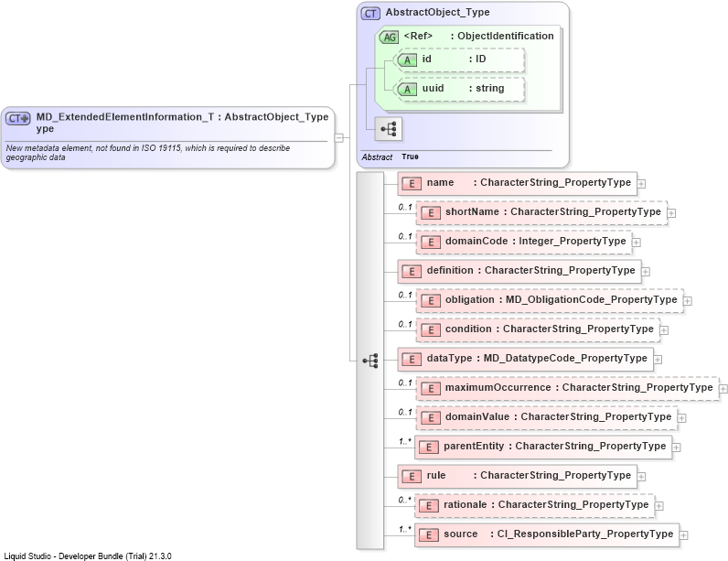The height and width of the screenshot is (561, 728).
Task: Select the 0..* cardinality of rationale
Action: [x=405, y=500]
